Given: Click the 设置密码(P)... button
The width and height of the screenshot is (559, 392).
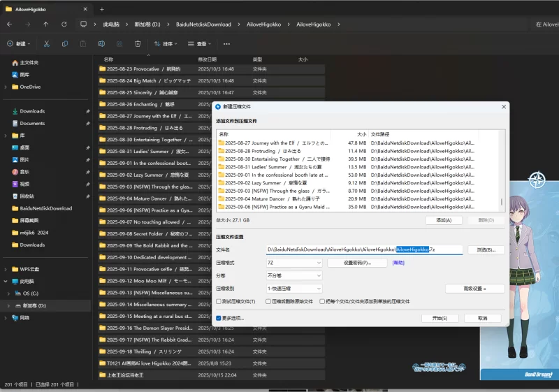Looking at the screenshot, I should (356, 263).
